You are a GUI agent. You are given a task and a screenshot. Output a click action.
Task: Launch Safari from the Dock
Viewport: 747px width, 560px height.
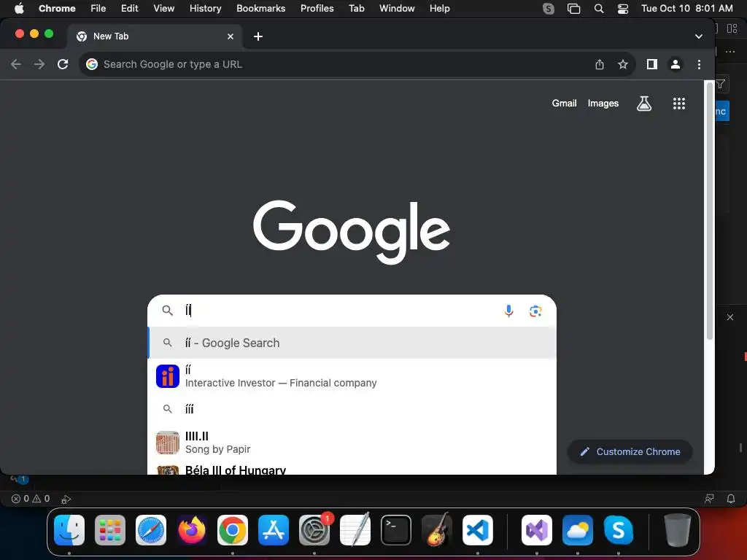click(151, 530)
